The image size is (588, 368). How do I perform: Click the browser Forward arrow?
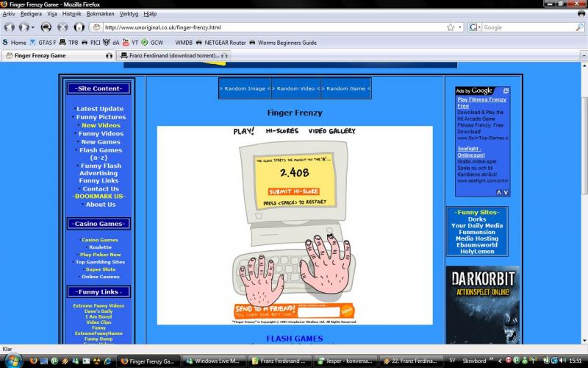pyautogui.click(x=24, y=27)
